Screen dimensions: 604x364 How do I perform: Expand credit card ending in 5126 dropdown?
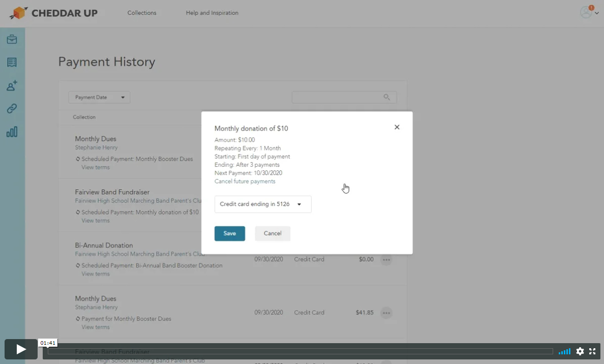(x=263, y=204)
